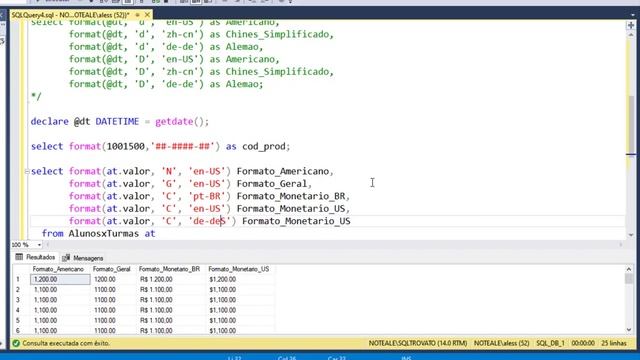Switch to the Mensagens tab

pos(83,258)
